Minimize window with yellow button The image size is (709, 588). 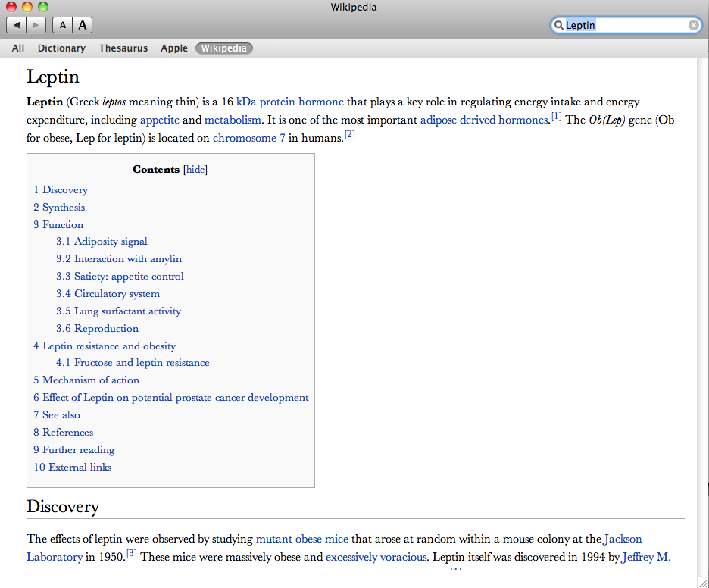pyautogui.click(x=27, y=7)
